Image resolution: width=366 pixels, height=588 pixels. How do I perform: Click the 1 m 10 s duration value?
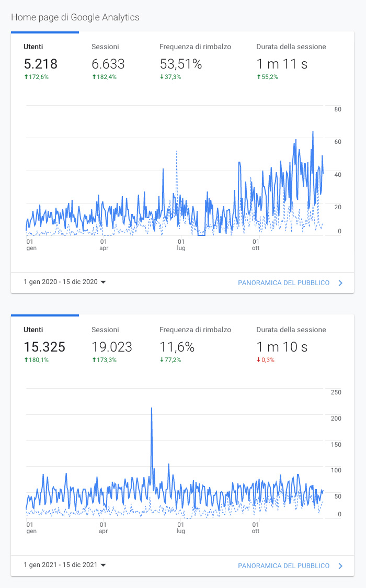282,347
